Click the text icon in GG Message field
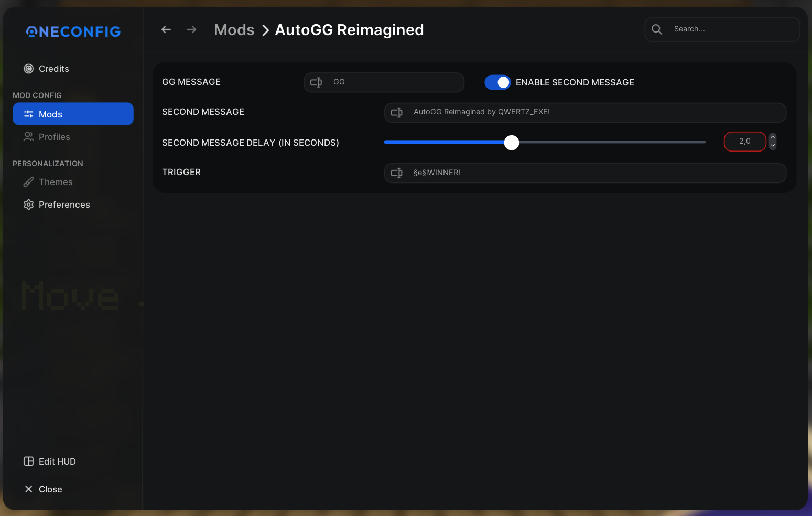812x516 pixels. click(x=316, y=82)
